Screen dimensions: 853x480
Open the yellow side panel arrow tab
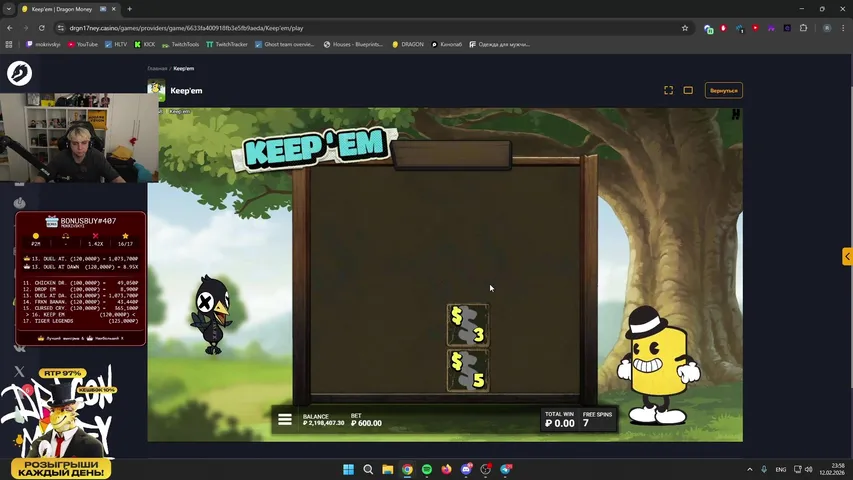click(847, 256)
